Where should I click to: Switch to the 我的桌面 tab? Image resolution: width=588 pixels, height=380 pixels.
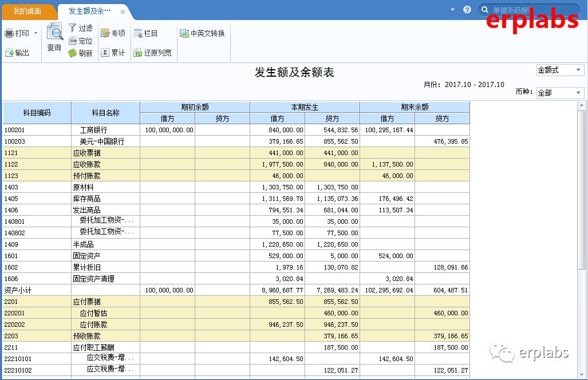[27, 11]
